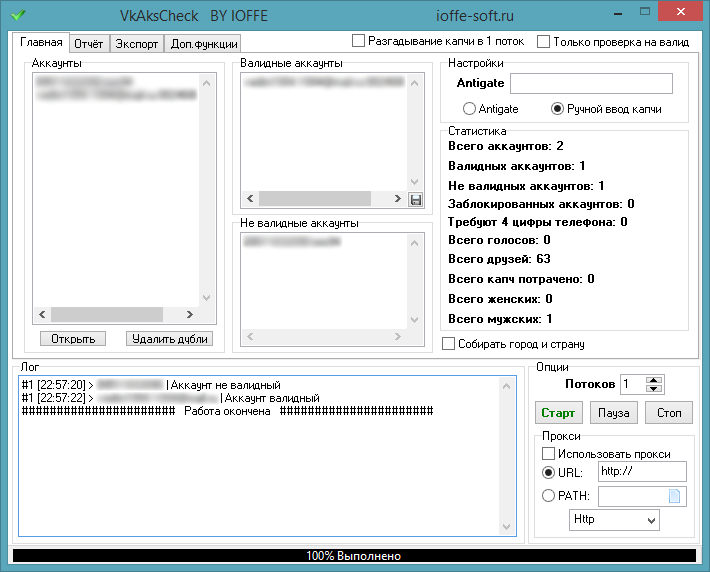The height and width of the screenshot is (572, 710).
Task: Click the up scroll arrow in Аккаунты list
Action: coord(206,83)
